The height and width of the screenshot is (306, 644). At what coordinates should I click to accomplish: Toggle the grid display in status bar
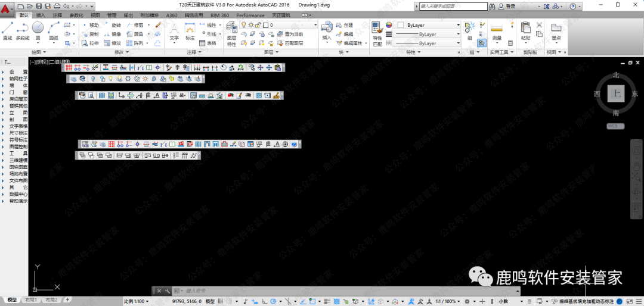tap(221, 301)
